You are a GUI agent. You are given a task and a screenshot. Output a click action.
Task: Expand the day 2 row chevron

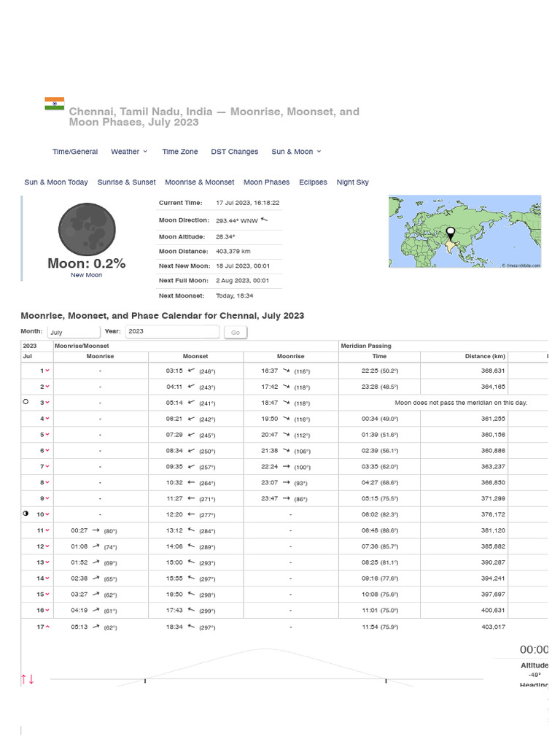pos(47,387)
